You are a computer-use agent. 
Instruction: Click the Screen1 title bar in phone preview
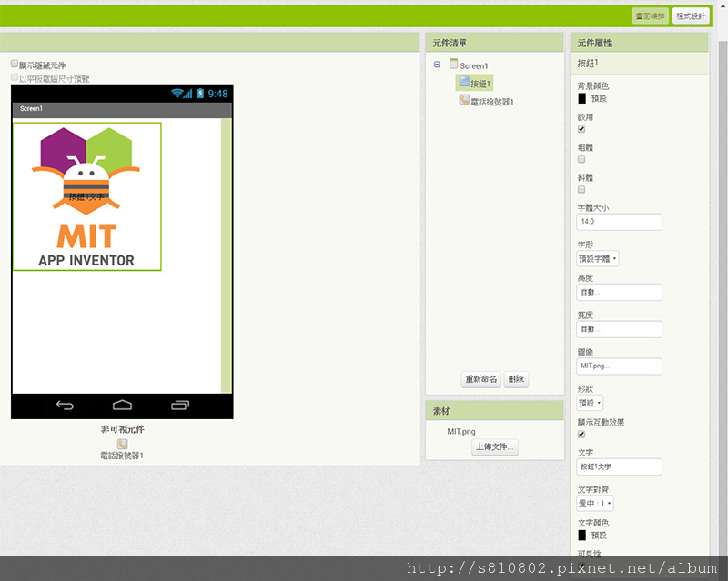tap(122, 109)
